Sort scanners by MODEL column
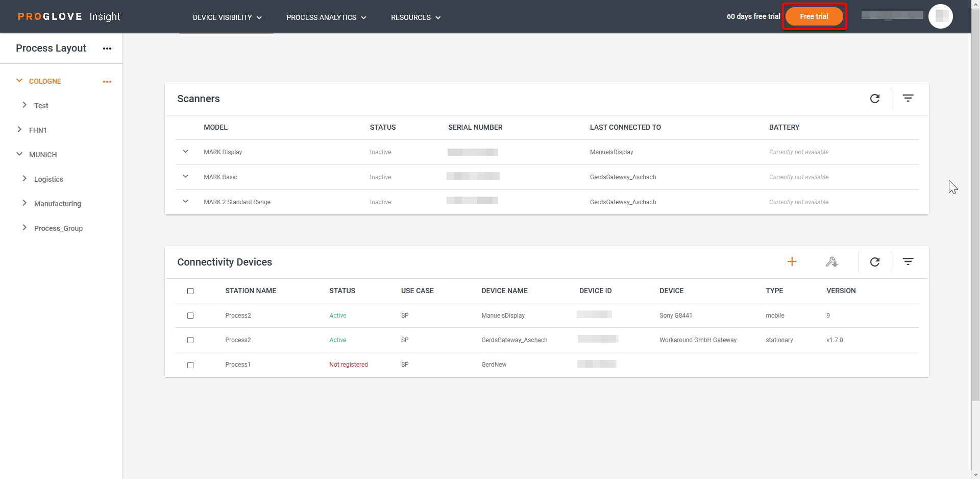The width and height of the screenshot is (980, 479). pos(215,127)
